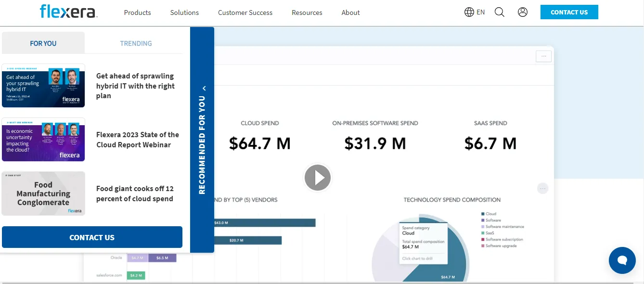
Task: Click the Software maintenance legend entry
Action: click(x=502, y=227)
